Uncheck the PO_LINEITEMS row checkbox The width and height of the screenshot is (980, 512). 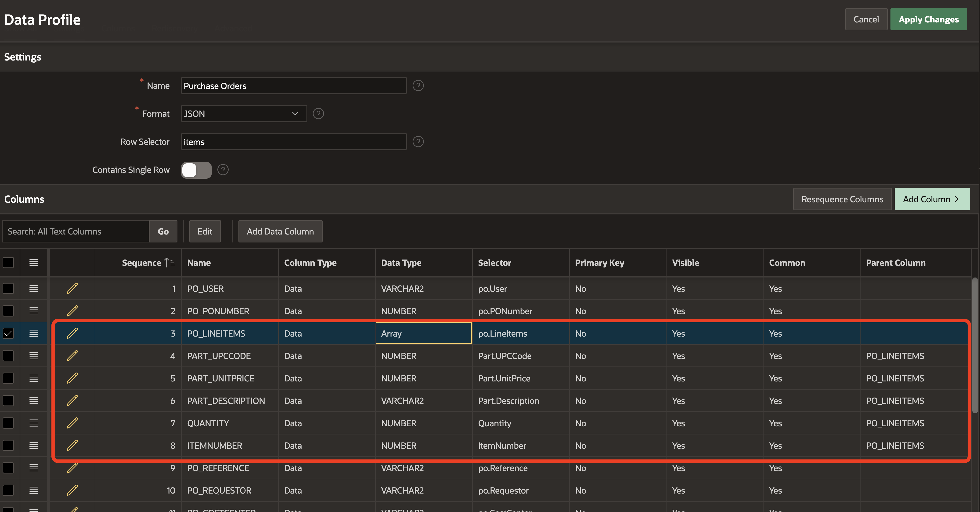pyautogui.click(x=8, y=333)
